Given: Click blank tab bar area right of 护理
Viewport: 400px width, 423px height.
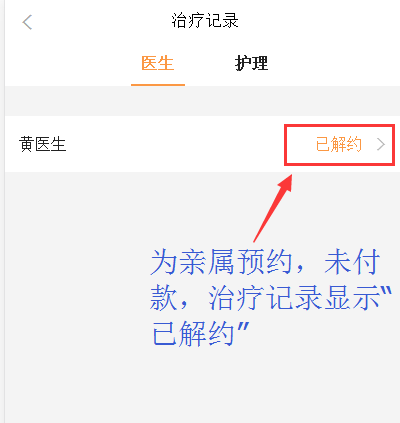Looking at the screenshot, I should pos(333,63).
